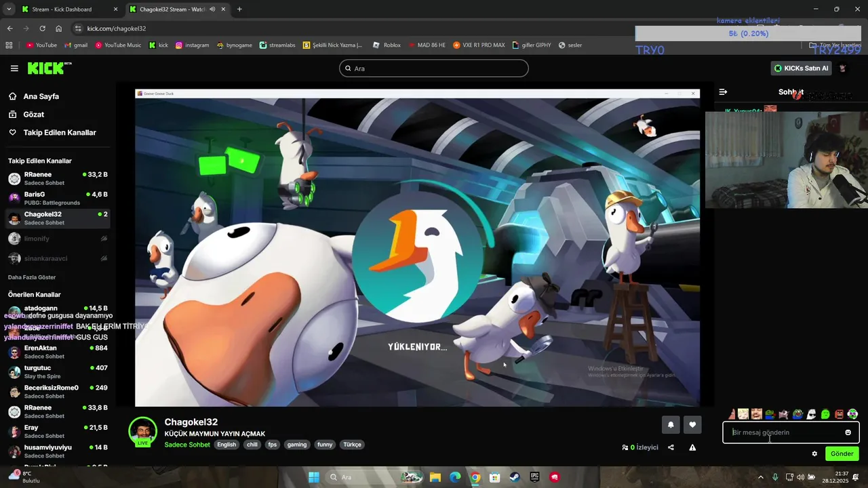Click the Kick search field Ara
The image size is (868, 488).
pyautogui.click(x=434, y=68)
